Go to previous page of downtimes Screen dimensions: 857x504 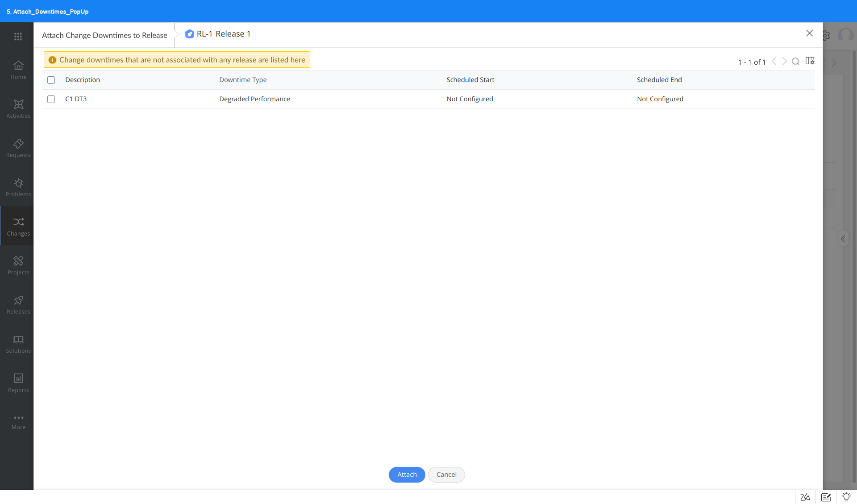(774, 62)
